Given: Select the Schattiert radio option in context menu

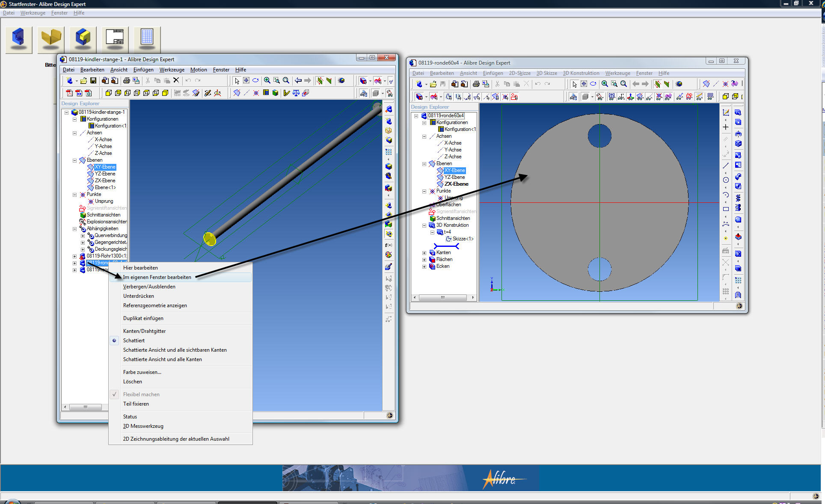Looking at the screenshot, I should click(x=114, y=341).
